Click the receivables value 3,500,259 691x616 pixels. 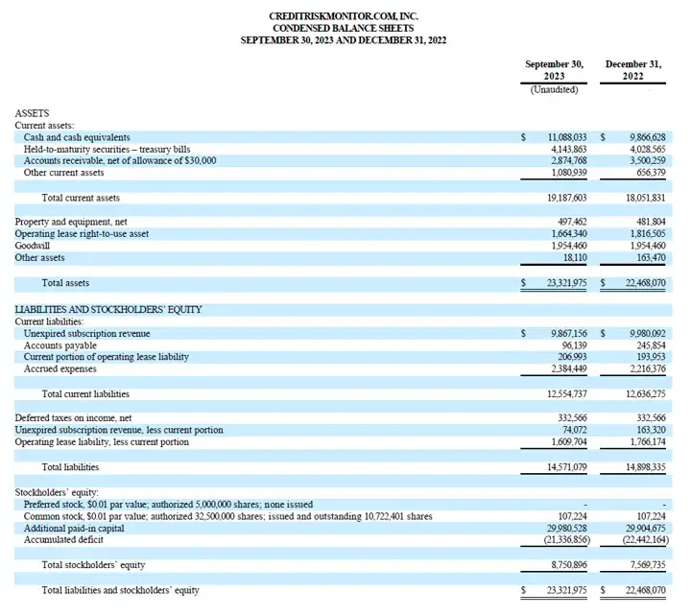click(x=648, y=160)
